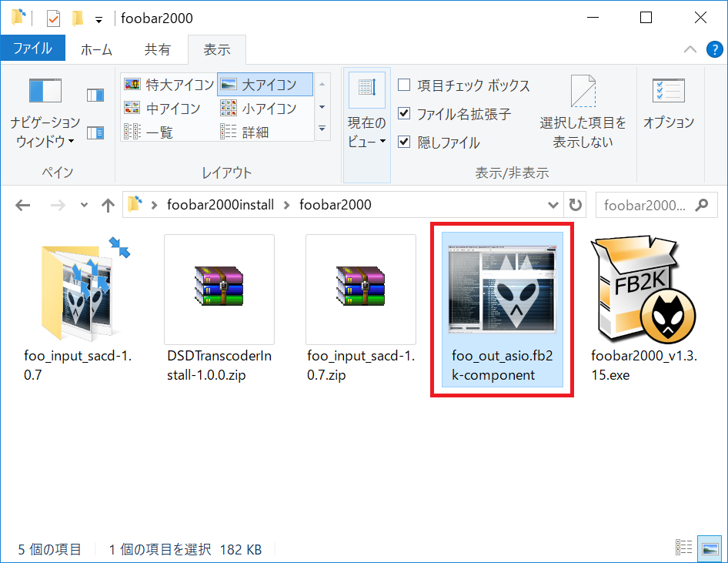Toggle Hidden items checkbox

tap(404, 142)
